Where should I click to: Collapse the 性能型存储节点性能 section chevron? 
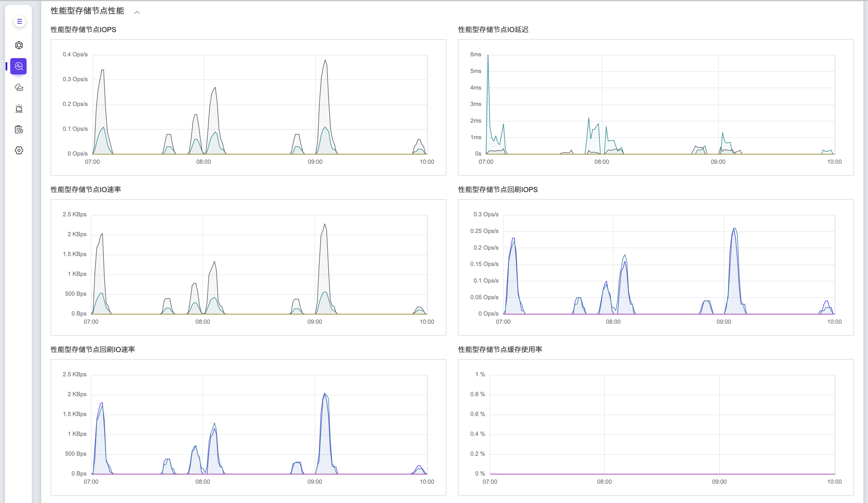pyautogui.click(x=137, y=12)
